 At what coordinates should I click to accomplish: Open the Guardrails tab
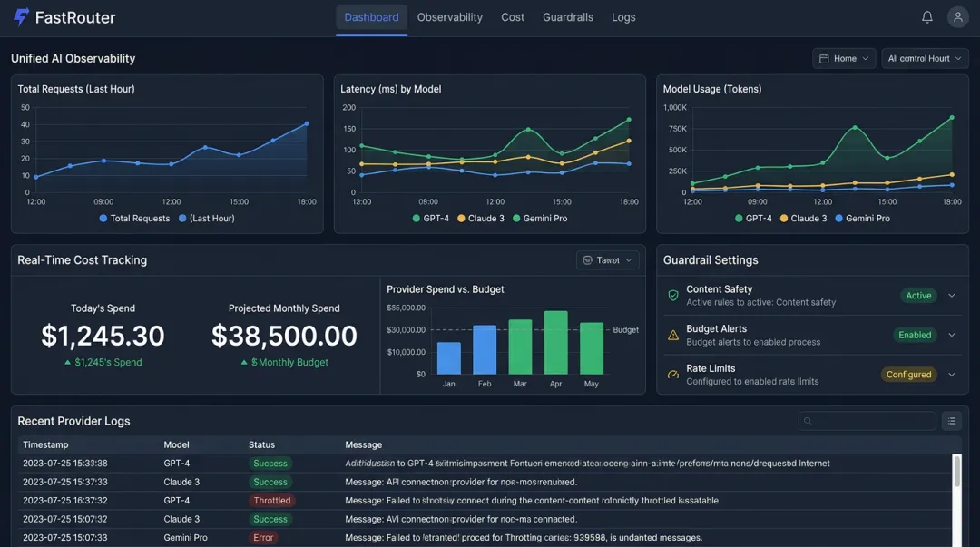pyautogui.click(x=567, y=17)
